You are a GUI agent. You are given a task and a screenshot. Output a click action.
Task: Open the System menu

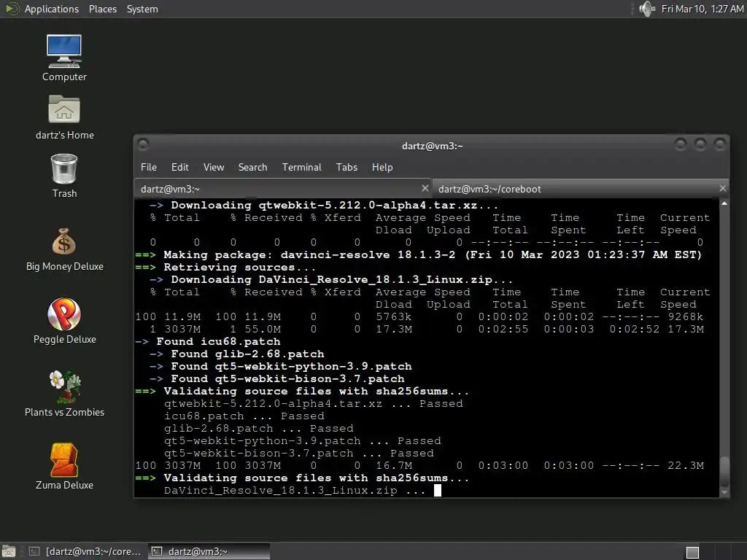pyautogui.click(x=142, y=9)
